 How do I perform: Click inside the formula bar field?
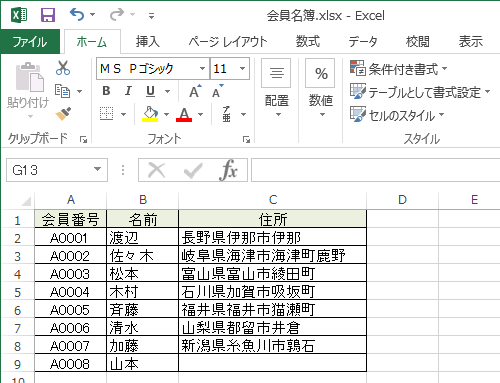pyautogui.click(x=375, y=170)
